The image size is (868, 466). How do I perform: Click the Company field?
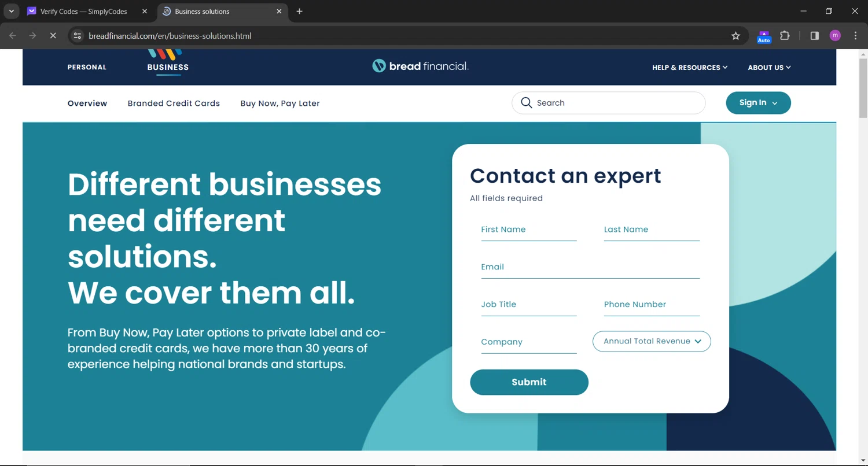[x=529, y=342]
